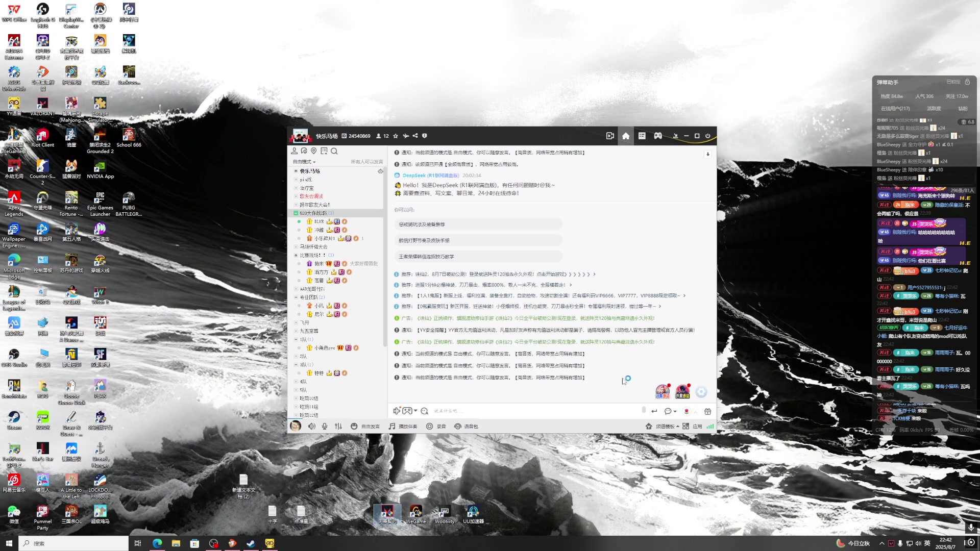
Task: Collapse the 3队 sub-channel
Action: click(296, 365)
